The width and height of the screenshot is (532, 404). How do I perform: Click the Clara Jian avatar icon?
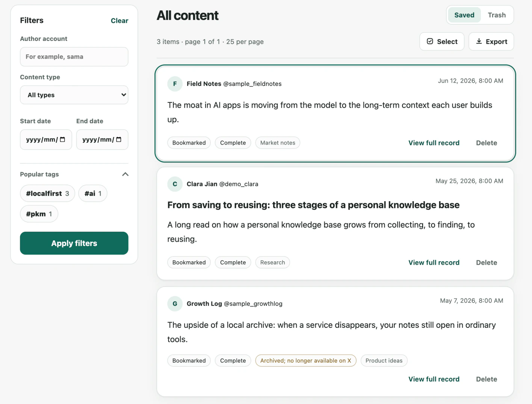point(175,184)
